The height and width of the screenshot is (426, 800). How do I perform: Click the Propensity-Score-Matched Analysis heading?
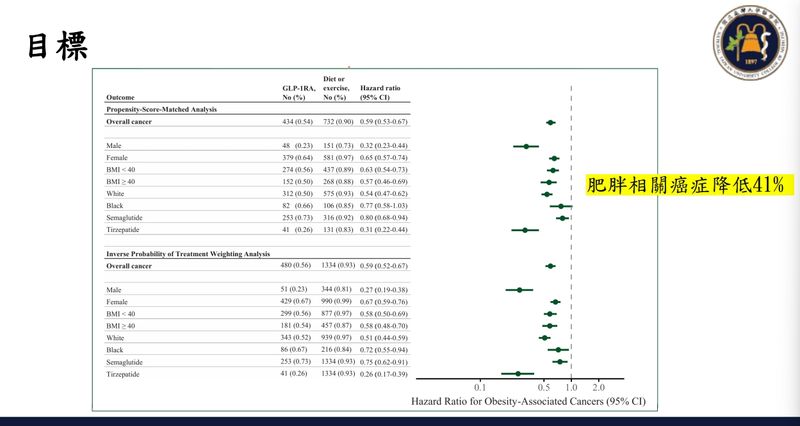161,110
